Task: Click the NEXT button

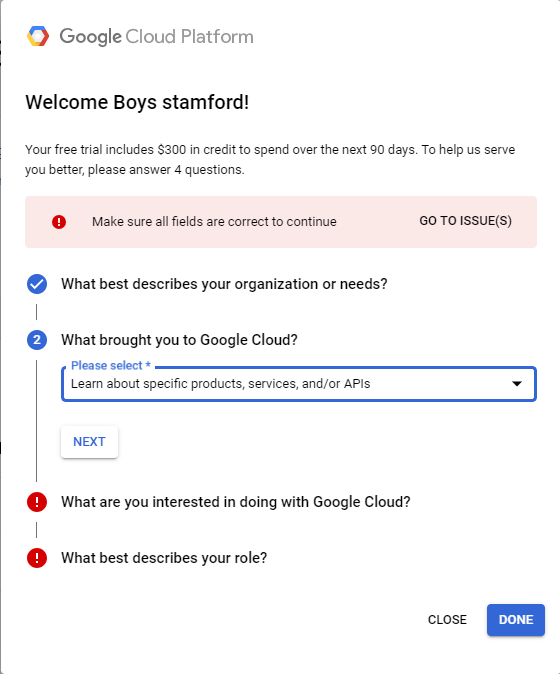Action: point(89,442)
